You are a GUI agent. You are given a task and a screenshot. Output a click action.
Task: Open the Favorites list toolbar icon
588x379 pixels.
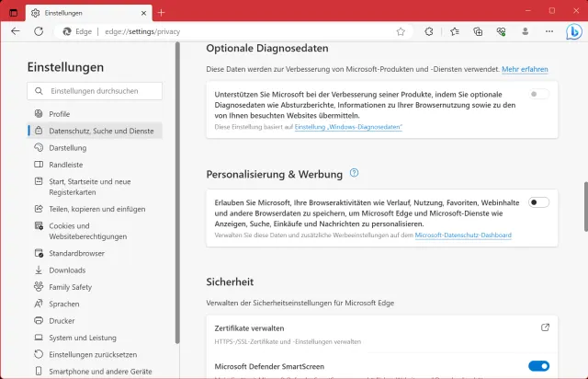(x=454, y=30)
